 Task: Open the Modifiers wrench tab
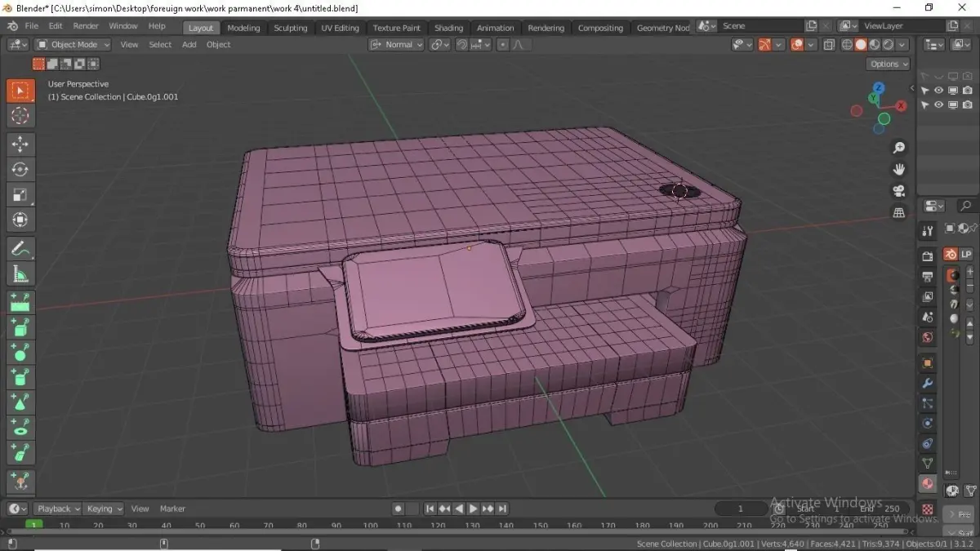pyautogui.click(x=928, y=383)
